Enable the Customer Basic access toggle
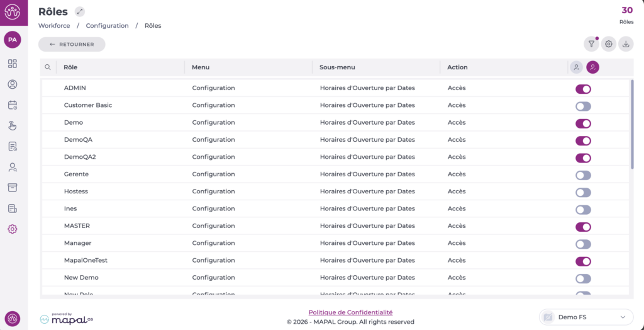This screenshot has width=644, height=330. pos(583,106)
